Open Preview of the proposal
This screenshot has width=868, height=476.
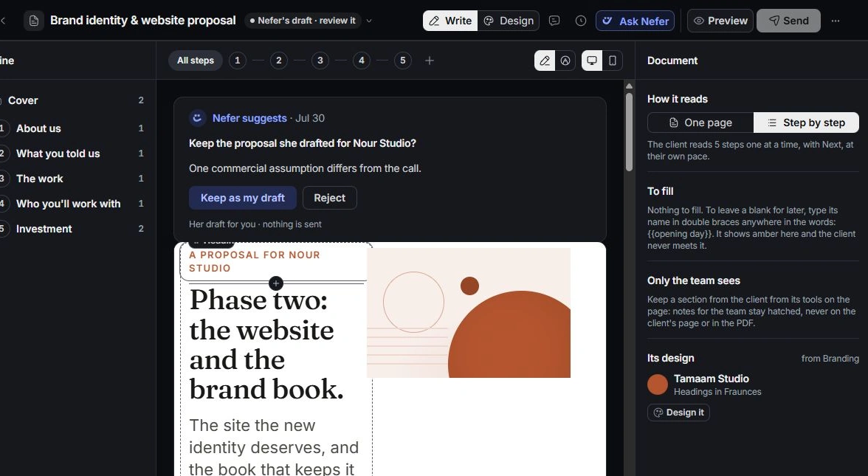click(720, 21)
